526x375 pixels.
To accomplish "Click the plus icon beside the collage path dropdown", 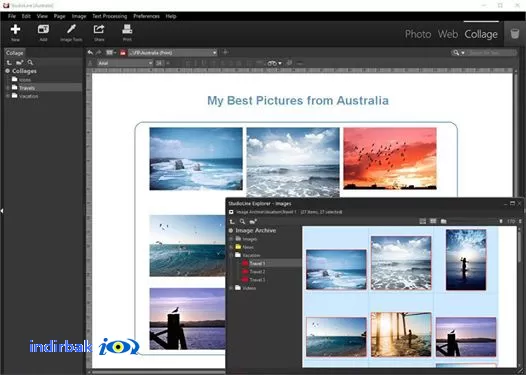I will pyautogui.click(x=226, y=52).
